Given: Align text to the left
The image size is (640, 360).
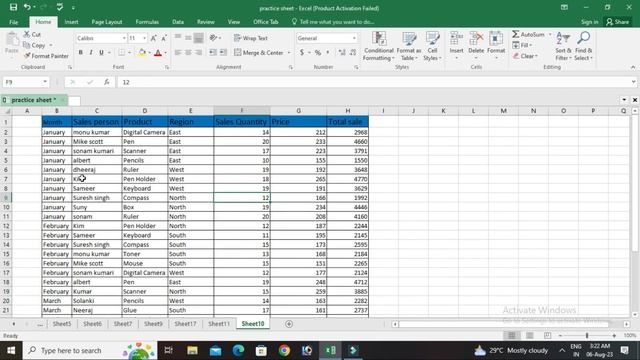Looking at the screenshot, I should tap(178, 52).
